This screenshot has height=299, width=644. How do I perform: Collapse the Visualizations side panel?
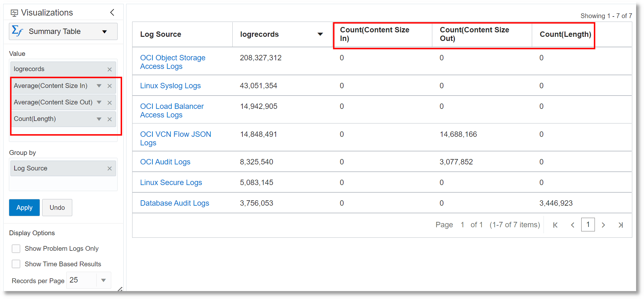tap(112, 12)
